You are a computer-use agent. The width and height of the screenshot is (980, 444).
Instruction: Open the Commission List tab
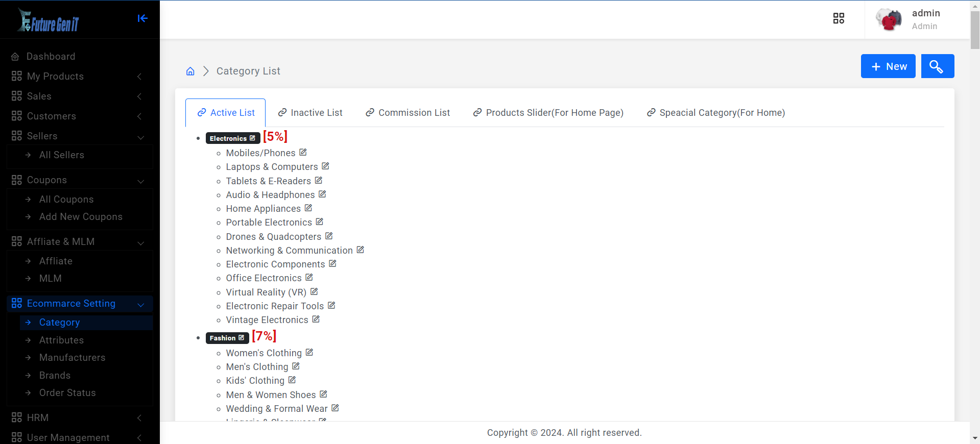[408, 113]
